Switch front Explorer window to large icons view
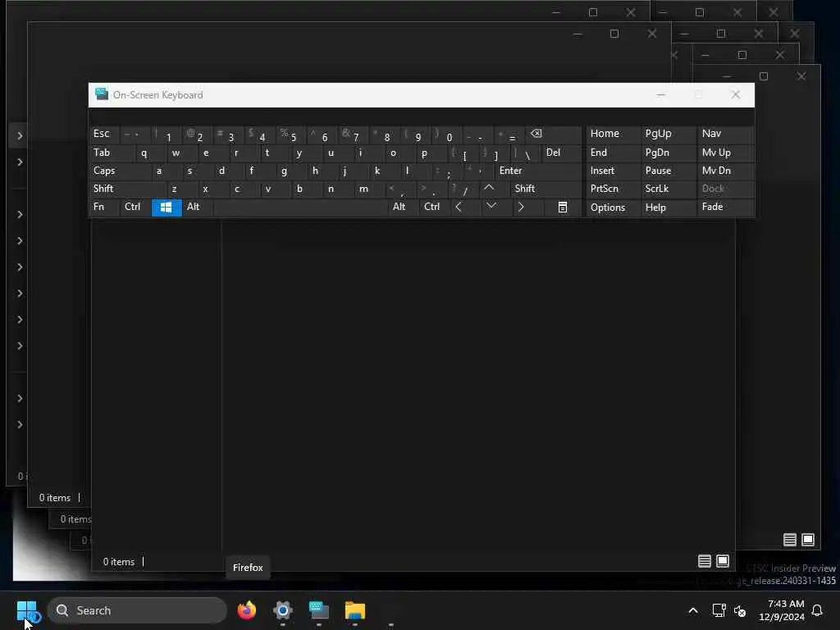This screenshot has width=840, height=630. pyautogui.click(x=723, y=561)
